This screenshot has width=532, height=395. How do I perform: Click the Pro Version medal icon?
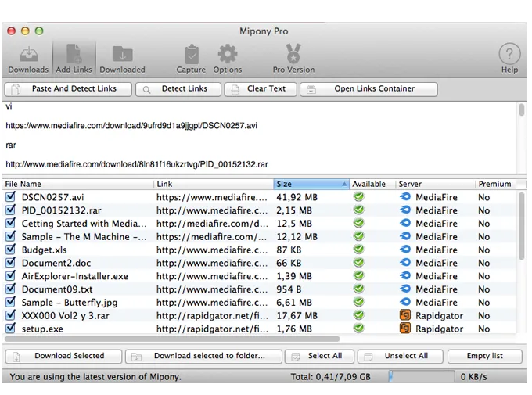[293, 59]
